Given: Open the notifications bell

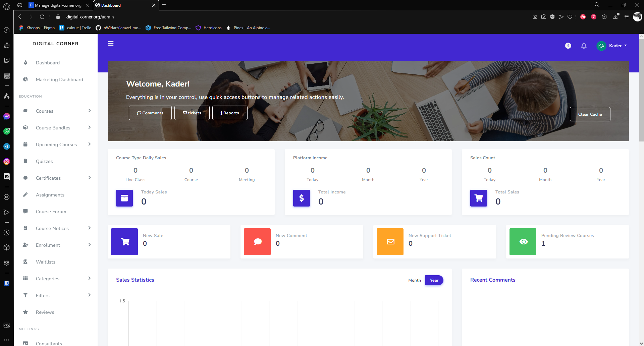Looking at the screenshot, I should click(x=584, y=46).
